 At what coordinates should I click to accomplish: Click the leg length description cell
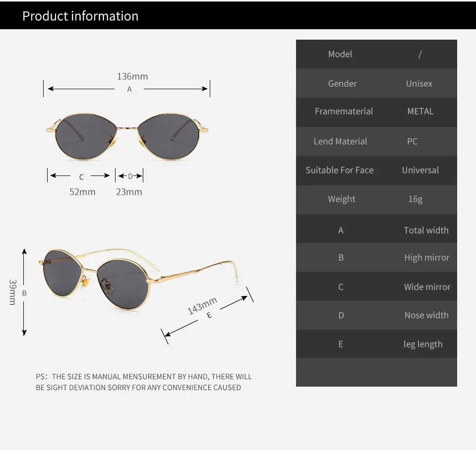coord(423,344)
